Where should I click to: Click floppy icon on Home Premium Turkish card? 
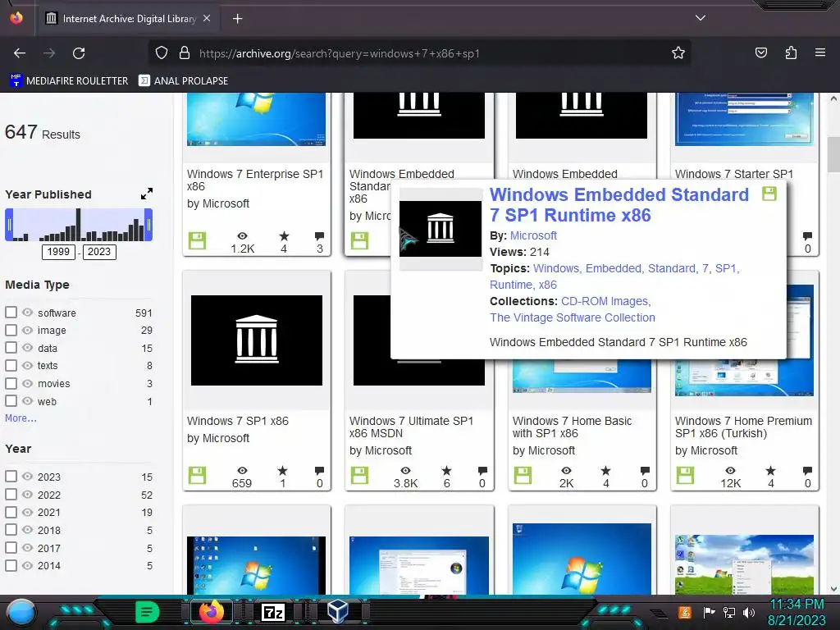coord(685,475)
